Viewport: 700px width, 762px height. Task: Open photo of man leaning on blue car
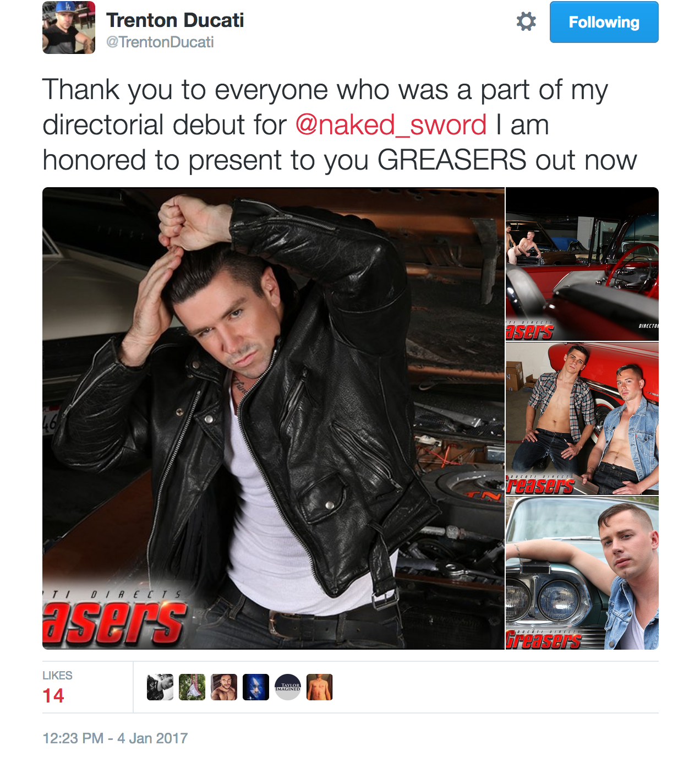tap(582, 573)
